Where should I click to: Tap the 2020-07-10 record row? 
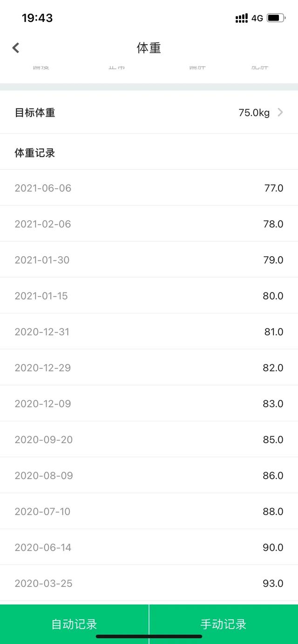pos(149,511)
